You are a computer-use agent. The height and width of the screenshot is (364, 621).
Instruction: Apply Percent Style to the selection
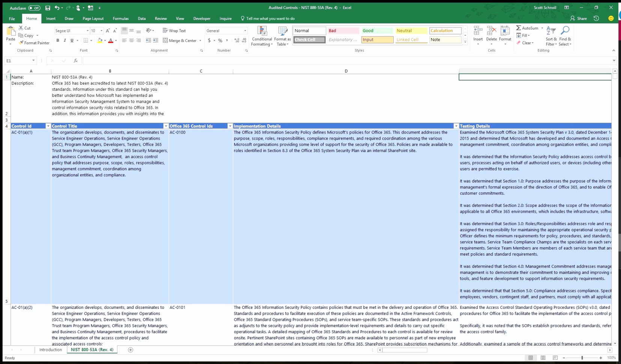pyautogui.click(x=220, y=41)
